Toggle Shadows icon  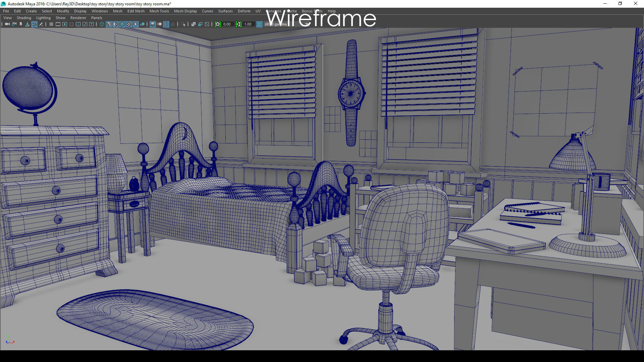point(142,24)
